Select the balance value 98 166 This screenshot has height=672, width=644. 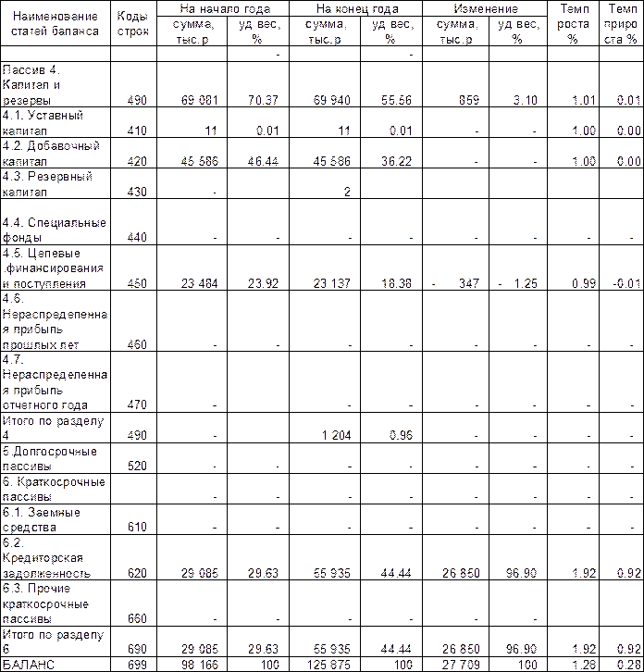(199, 665)
